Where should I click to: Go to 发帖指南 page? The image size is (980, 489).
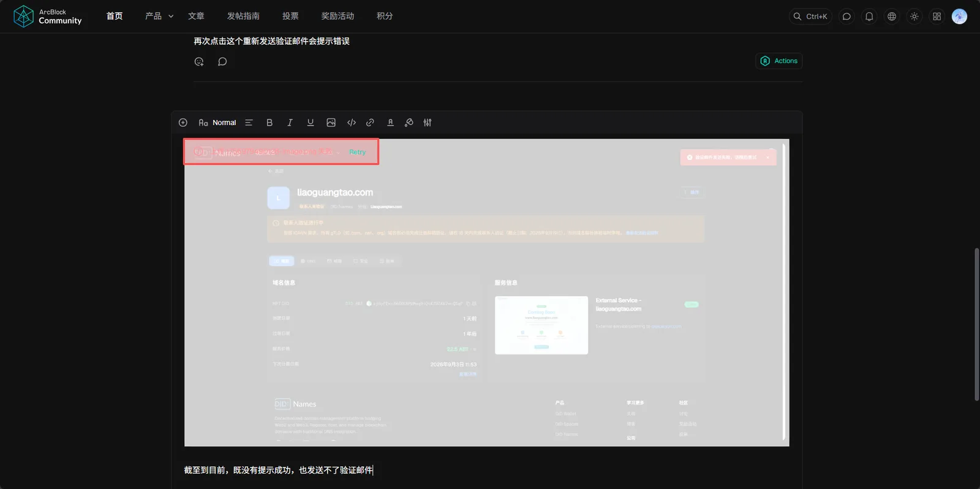243,16
